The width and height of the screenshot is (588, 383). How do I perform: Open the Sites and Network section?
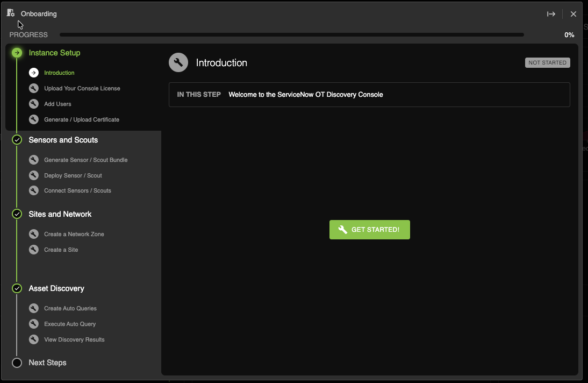tap(60, 214)
